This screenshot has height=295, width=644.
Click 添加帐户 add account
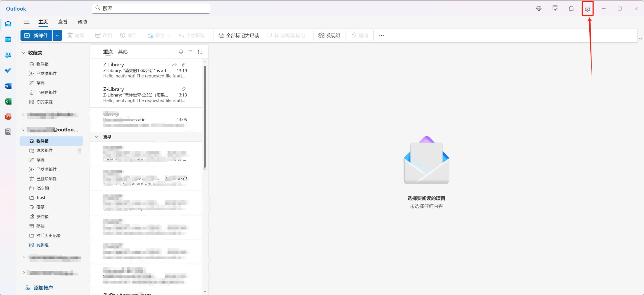pyautogui.click(x=39, y=288)
